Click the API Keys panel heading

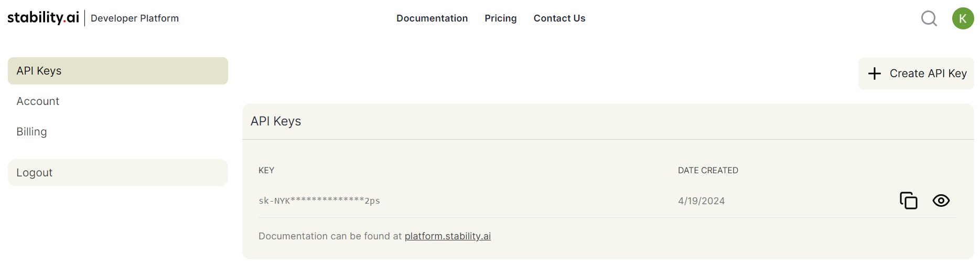[276, 121]
